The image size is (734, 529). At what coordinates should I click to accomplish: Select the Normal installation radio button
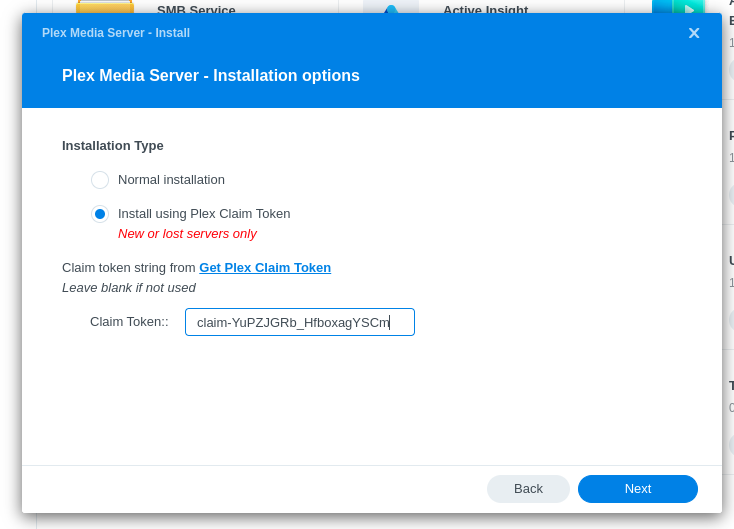(100, 180)
